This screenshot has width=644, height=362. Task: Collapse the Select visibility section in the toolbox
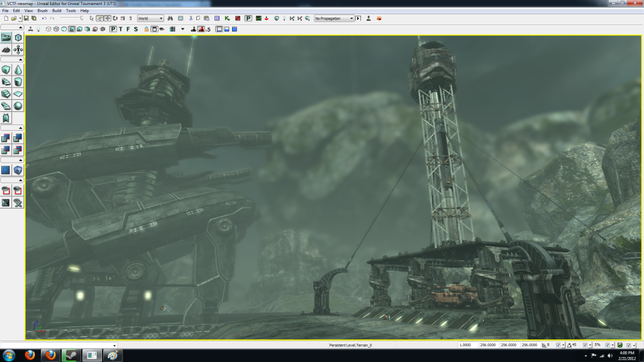[21, 180]
